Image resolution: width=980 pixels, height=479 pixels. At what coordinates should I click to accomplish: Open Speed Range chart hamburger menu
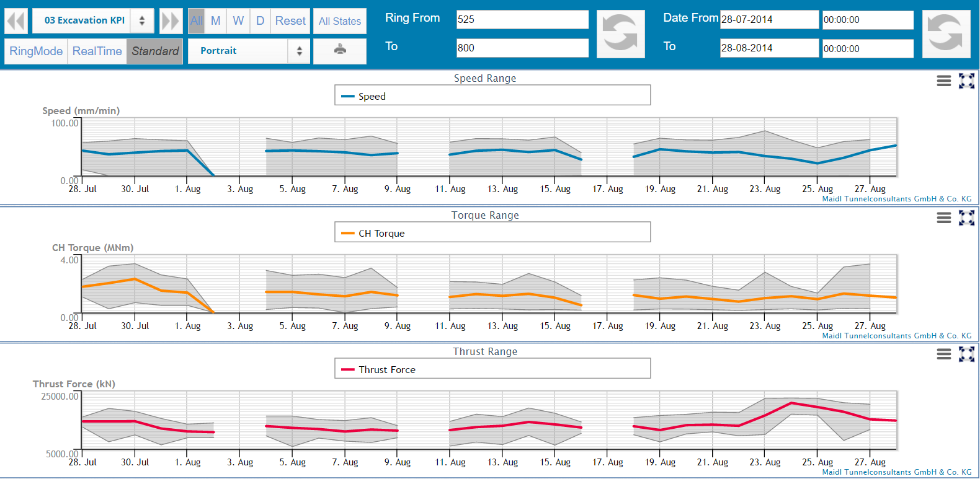pyautogui.click(x=943, y=81)
